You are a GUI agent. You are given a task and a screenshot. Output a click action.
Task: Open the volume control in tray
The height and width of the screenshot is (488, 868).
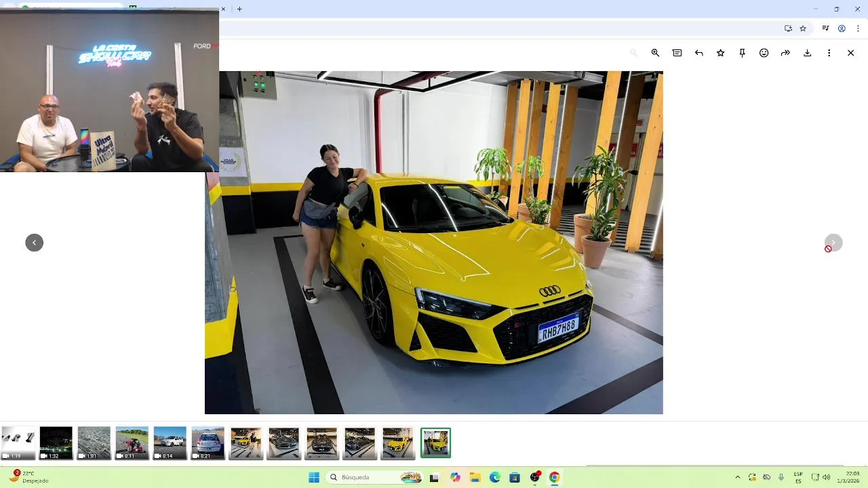(826, 477)
